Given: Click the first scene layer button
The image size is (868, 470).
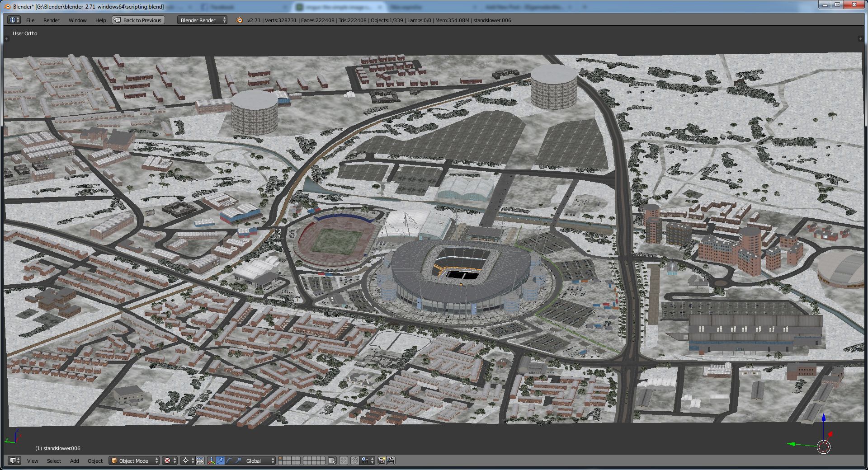Looking at the screenshot, I should [x=281, y=458].
